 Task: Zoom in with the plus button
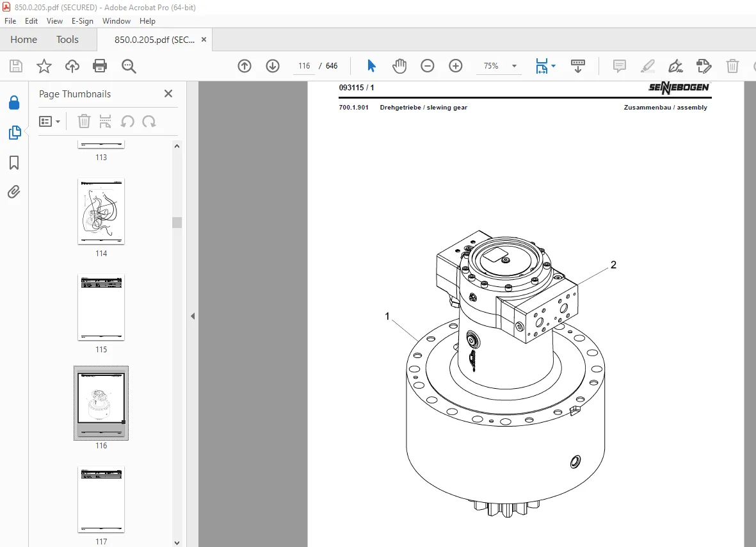(455, 66)
